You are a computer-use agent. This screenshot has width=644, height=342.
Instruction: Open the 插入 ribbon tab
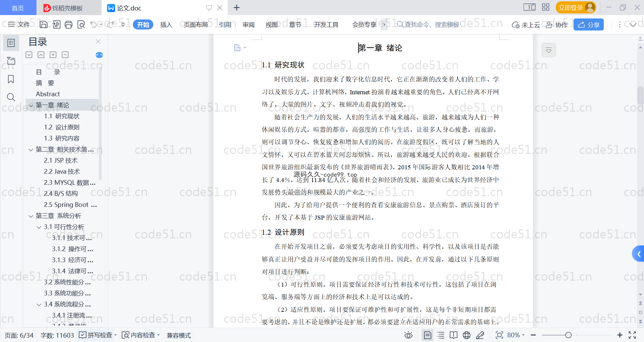point(166,24)
